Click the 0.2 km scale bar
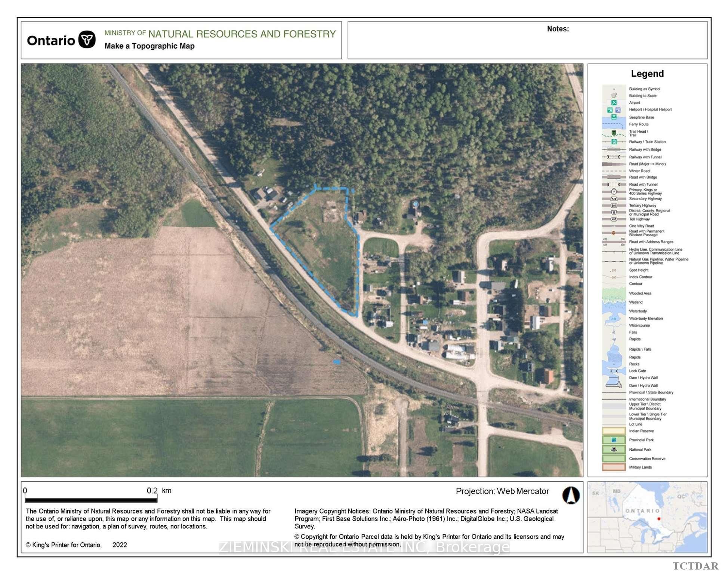 91,499
